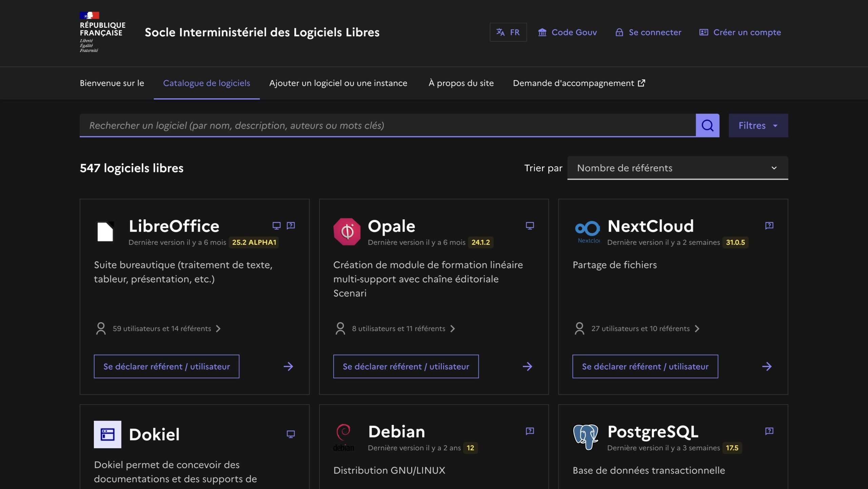Open the FR language selector
Screen dimensions: 868x489
coord(508,32)
